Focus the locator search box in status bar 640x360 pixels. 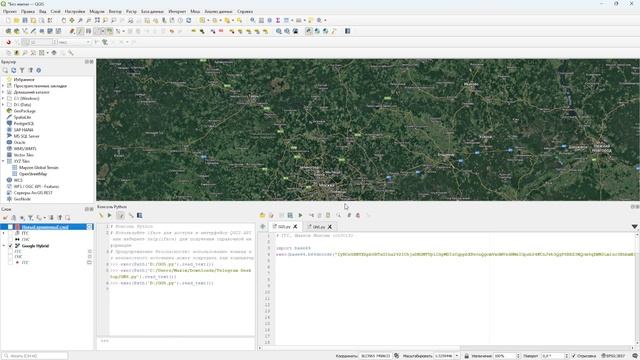point(35,356)
